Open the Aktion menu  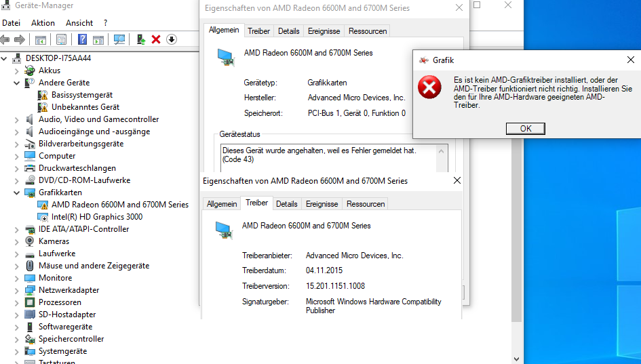[x=43, y=23]
